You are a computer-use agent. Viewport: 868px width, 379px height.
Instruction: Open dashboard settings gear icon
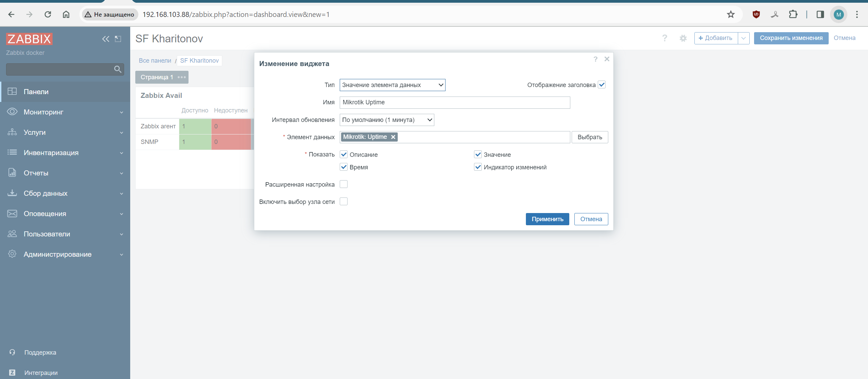[x=683, y=38]
